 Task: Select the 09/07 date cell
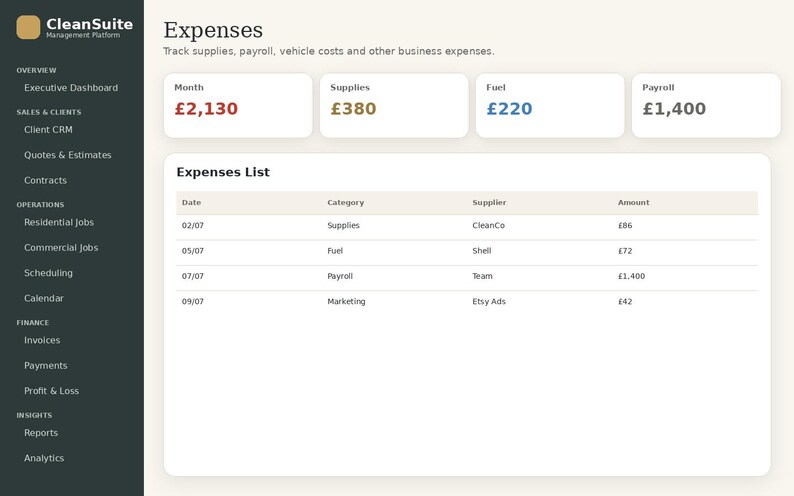[x=192, y=302]
